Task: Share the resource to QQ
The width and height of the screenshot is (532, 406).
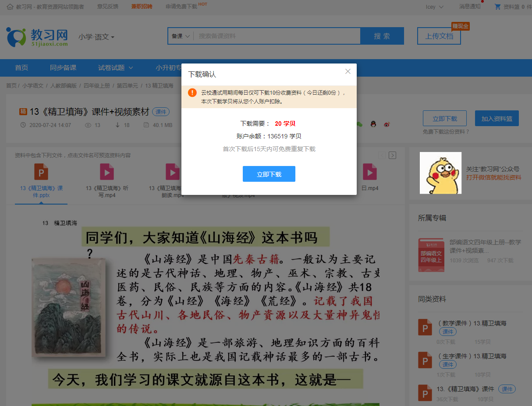Action: coord(373,124)
